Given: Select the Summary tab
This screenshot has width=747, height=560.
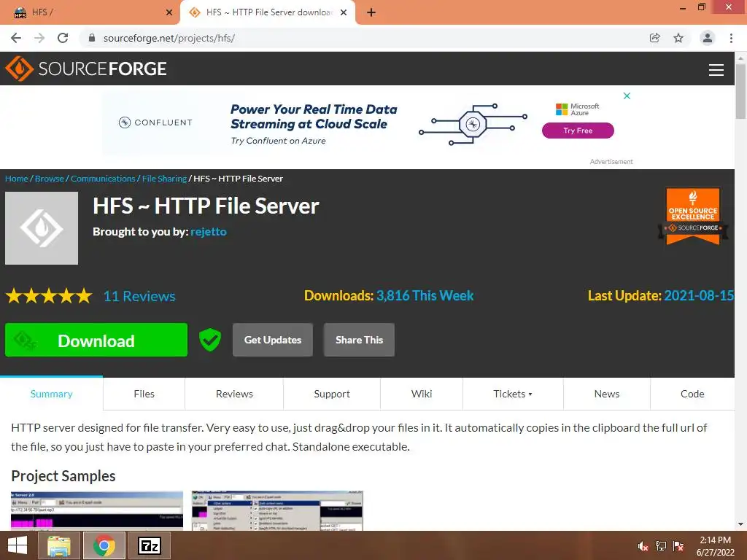Looking at the screenshot, I should pyautogui.click(x=52, y=394).
